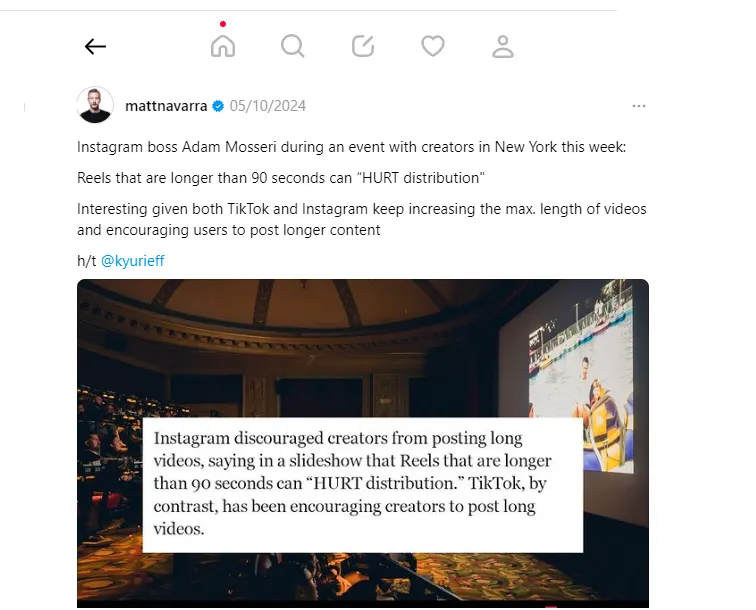Click the domed ceiling area of the photo
Screen dimensions: 756x610
[x=309, y=304]
